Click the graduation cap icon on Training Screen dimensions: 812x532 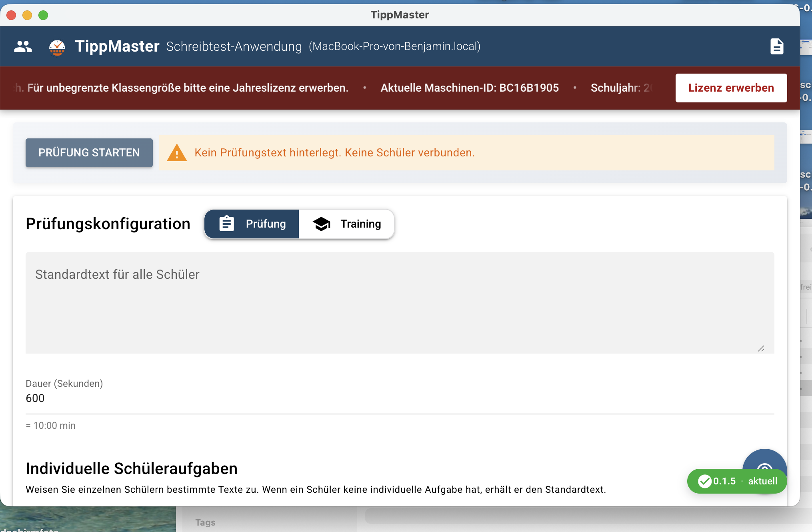coord(322,224)
